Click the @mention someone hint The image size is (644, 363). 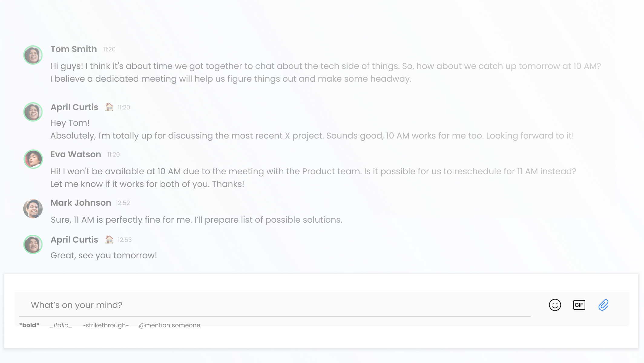coord(169,325)
